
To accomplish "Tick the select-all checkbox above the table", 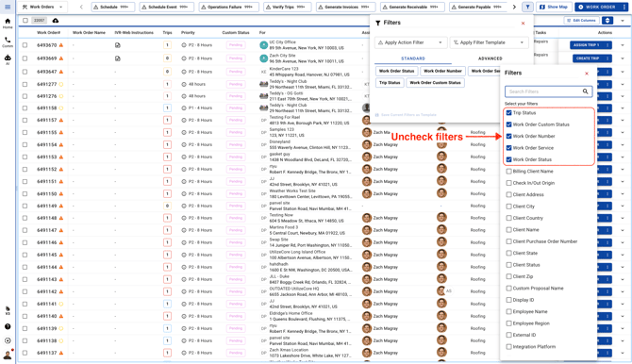I will (25, 20).
